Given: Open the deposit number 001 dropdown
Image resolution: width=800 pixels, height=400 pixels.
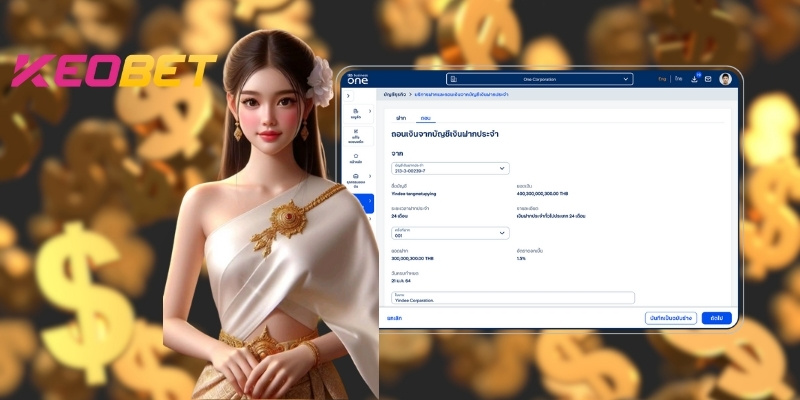Looking at the screenshot, I should (x=449, y=233).
